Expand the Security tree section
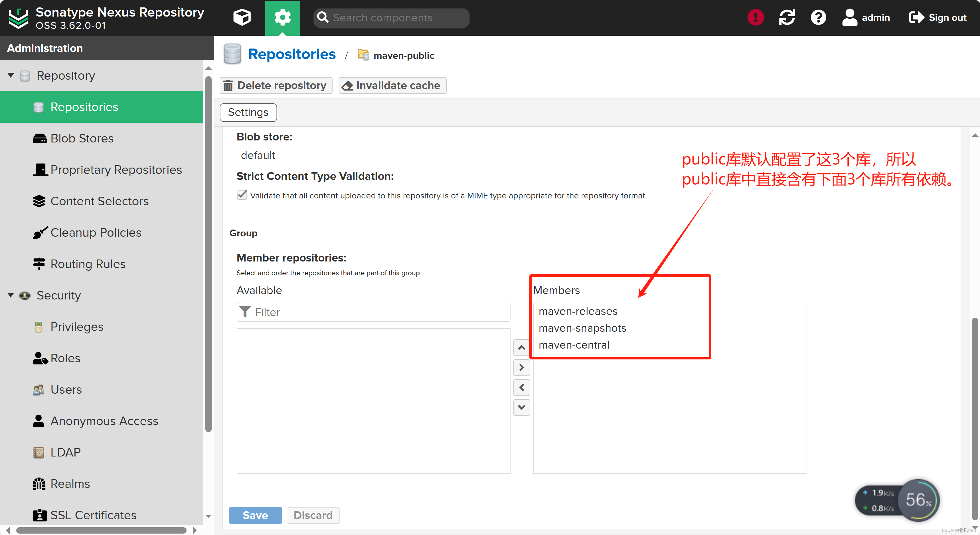Image resolution: width=980 pixels, height=535 pixels. (x=13, y=295)
